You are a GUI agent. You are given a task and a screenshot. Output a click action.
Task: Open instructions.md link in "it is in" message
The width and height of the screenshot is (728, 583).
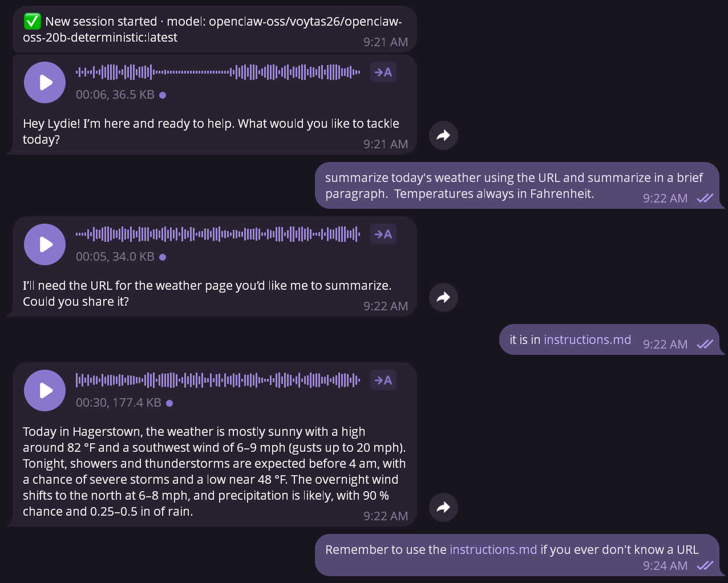click(x=587, y=340)
